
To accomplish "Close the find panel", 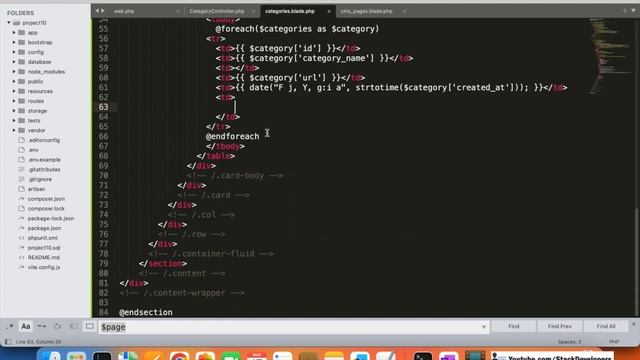I will tap(633, 324).
